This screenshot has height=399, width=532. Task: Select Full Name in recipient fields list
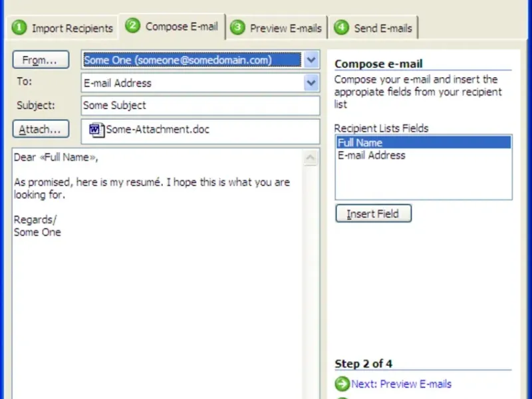click(x=424, y=142)
